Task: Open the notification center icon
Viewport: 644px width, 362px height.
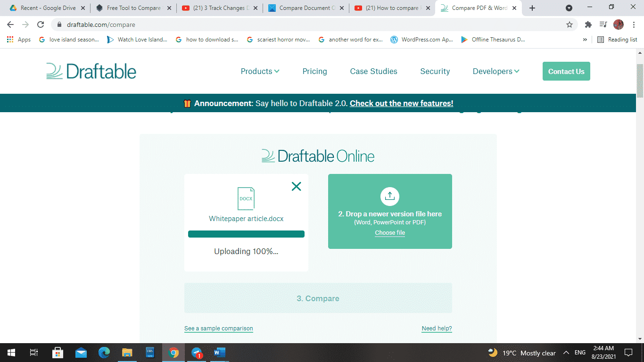Action: tap(628, 352)
